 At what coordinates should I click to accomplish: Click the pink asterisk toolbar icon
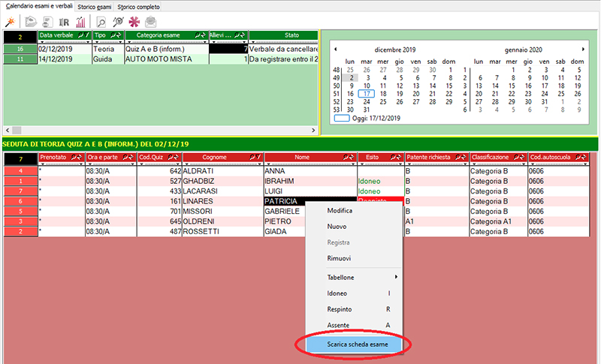135,21
